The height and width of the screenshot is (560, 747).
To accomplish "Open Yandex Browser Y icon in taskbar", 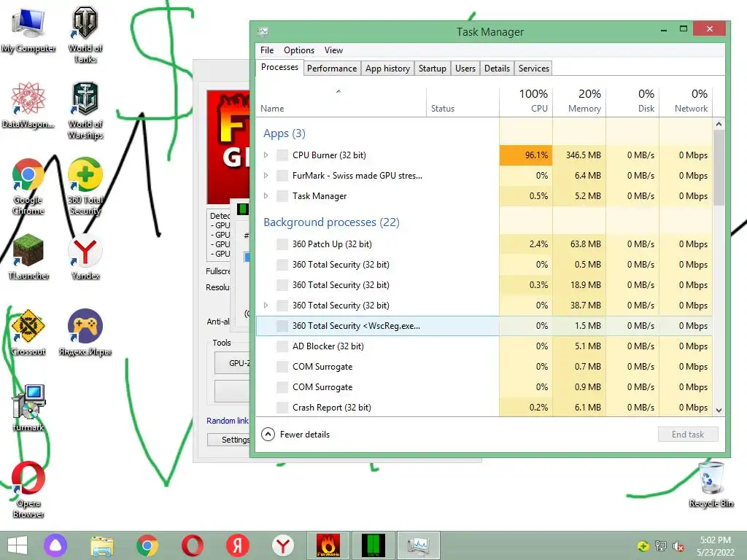I will (283, 545).
